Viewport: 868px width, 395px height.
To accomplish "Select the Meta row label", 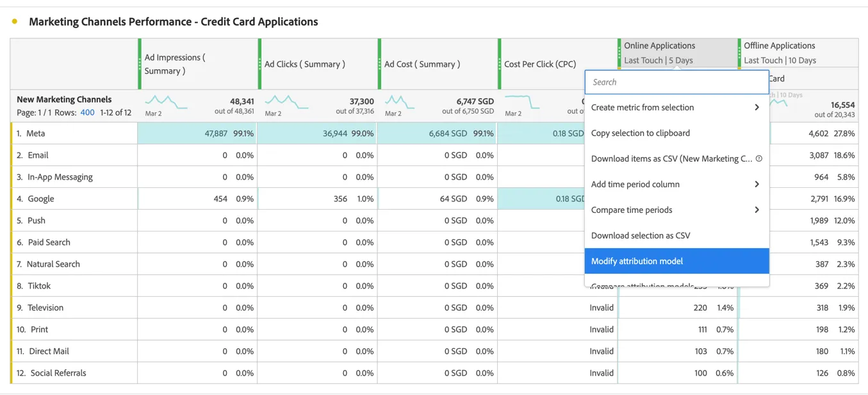I will pos(36,133).
